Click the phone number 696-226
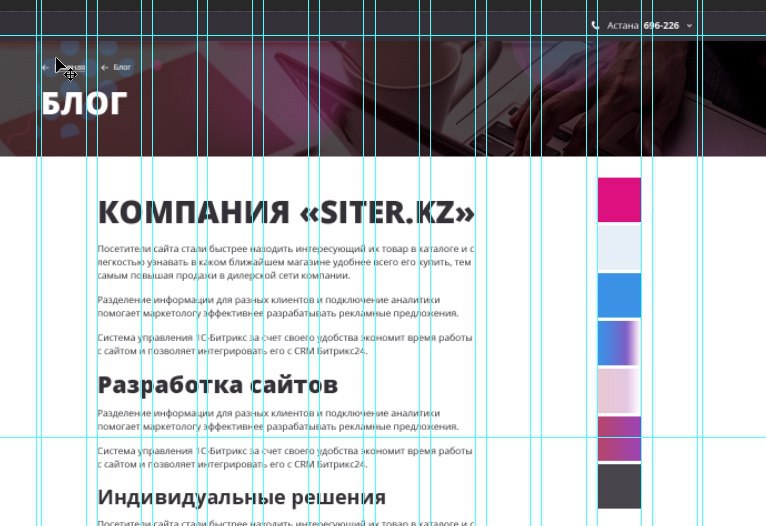The image size is (766, 526). pos(661,25)
